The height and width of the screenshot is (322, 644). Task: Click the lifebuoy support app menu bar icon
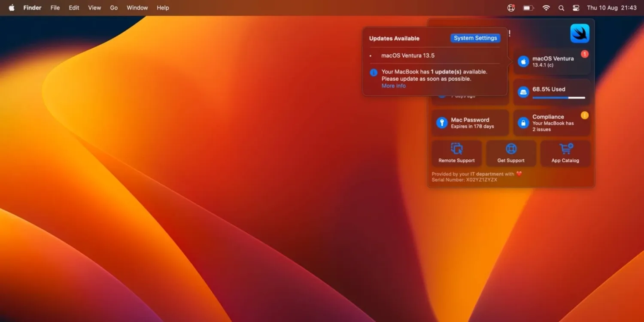(511, 8)
